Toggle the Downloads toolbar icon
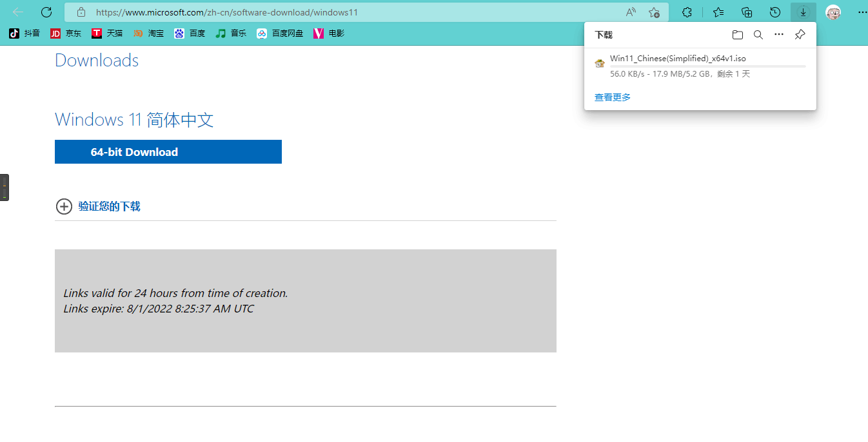 804,12
